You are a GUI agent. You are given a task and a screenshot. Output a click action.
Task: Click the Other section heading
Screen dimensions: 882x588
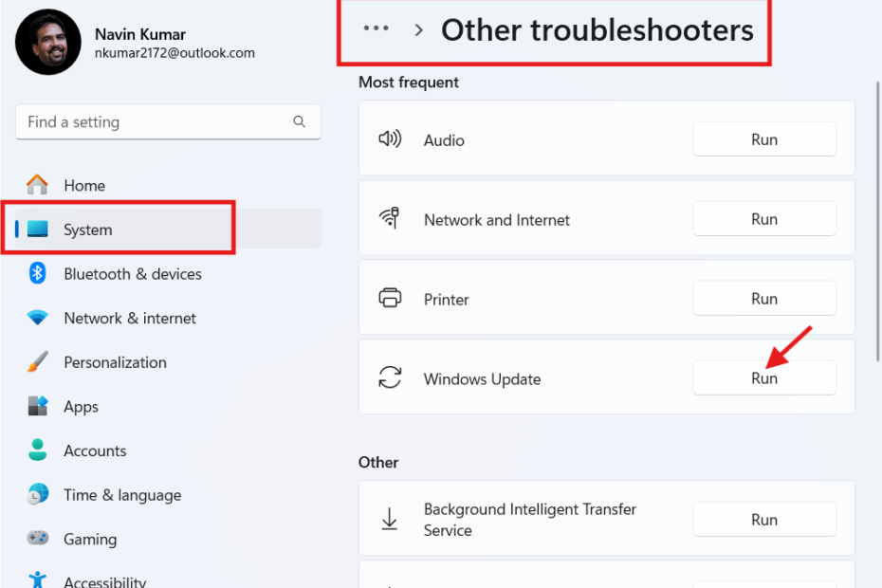point(378,463)
